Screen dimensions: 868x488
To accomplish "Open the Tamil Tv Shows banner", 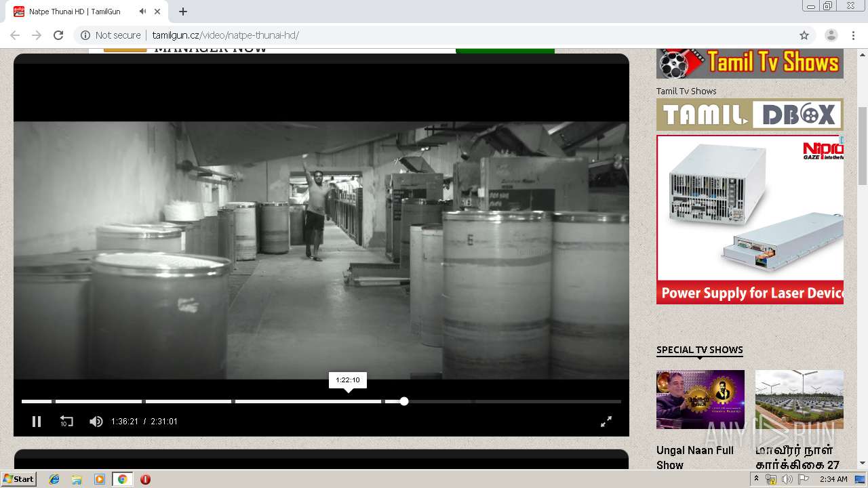I will [750, 64].
